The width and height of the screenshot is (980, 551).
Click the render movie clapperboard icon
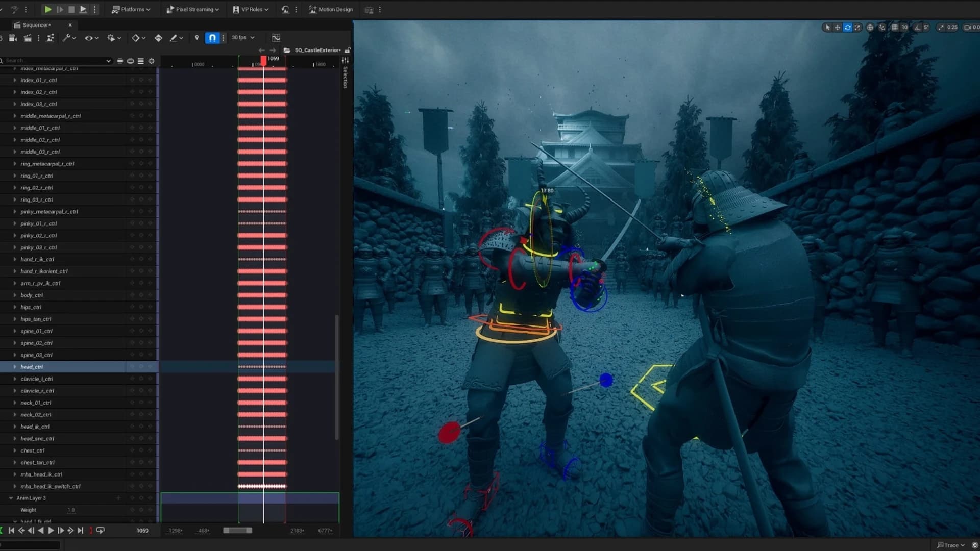tap(28, 37)
